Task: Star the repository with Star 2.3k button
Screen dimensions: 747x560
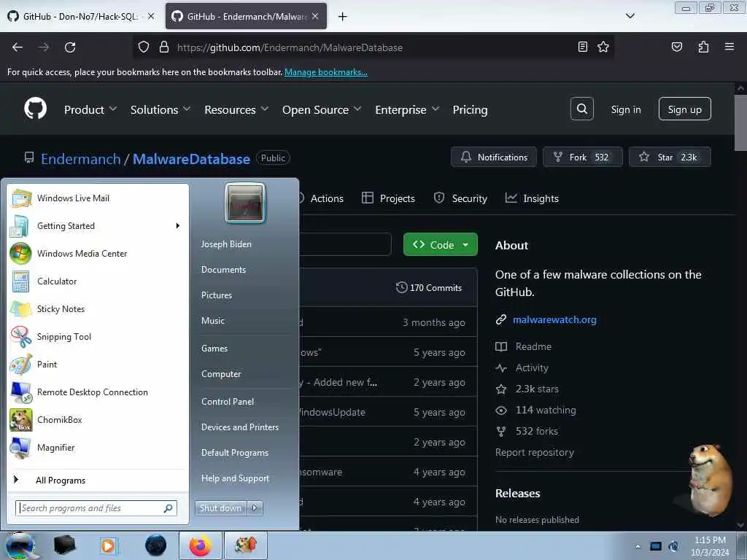Action: click(x=670, y=157)
